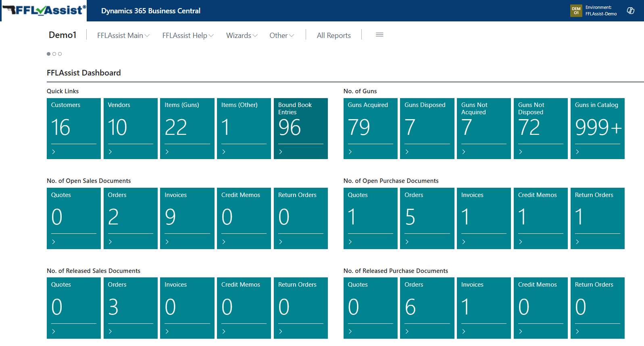This screenshot has width=644, height=346.
Task: Click chevron on open sales Invoices tile
Action: pos(167,242)
